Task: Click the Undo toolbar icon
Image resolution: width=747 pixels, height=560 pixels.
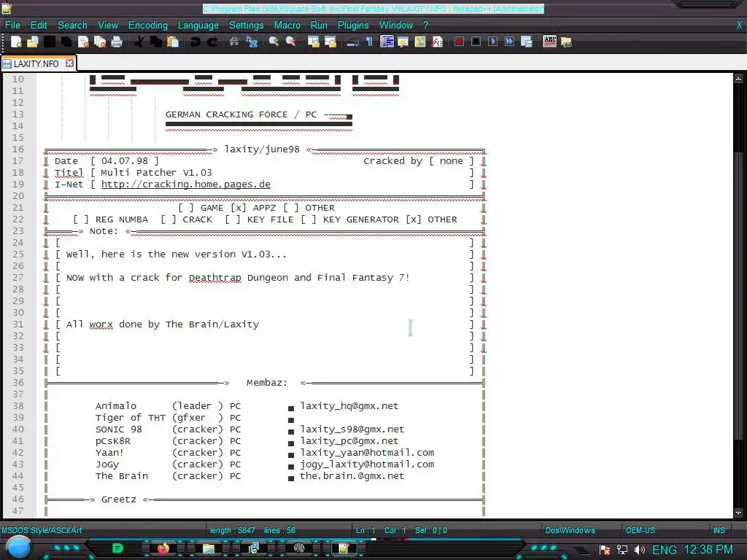Action: 195,42
